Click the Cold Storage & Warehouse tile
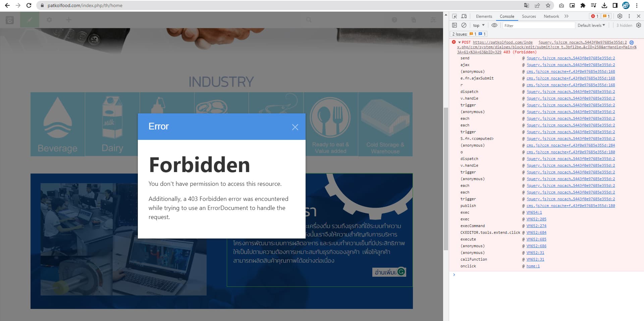 (385, 124)
